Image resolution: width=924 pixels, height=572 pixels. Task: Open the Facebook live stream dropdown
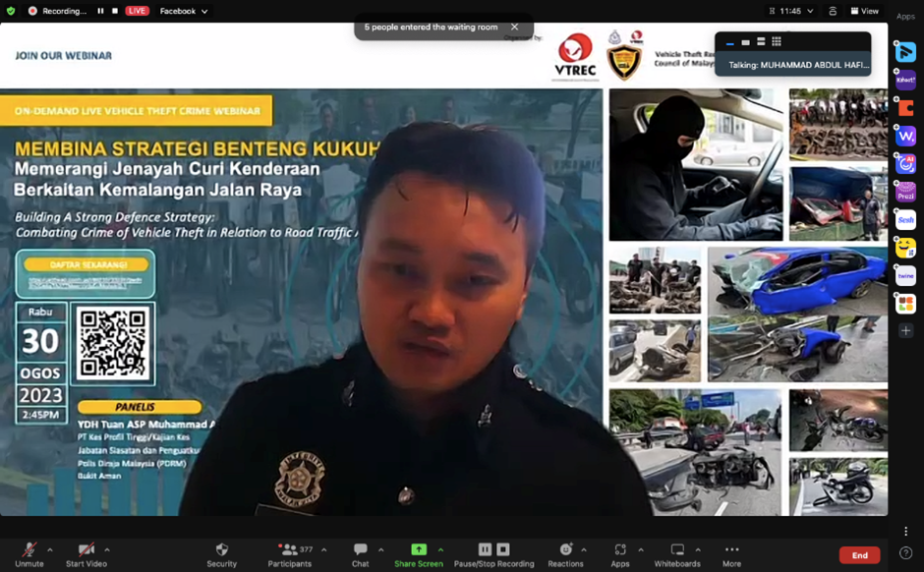click(x=184, y=11)
